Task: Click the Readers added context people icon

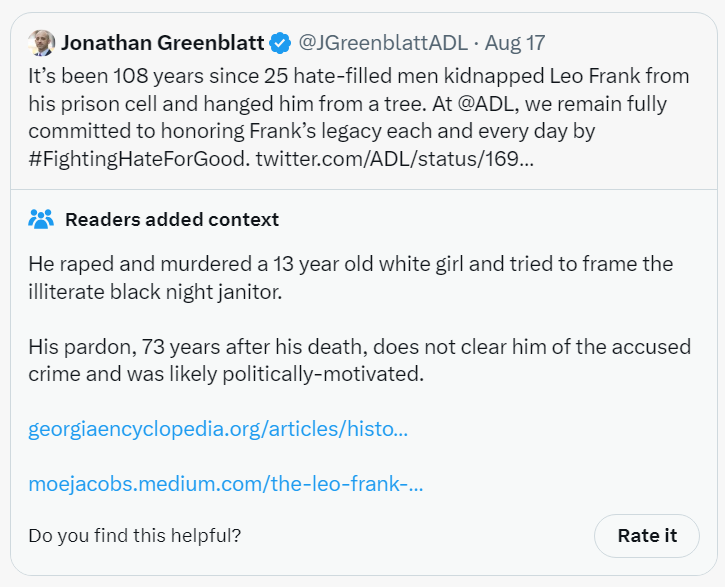Action: click(x=41, y=219)
